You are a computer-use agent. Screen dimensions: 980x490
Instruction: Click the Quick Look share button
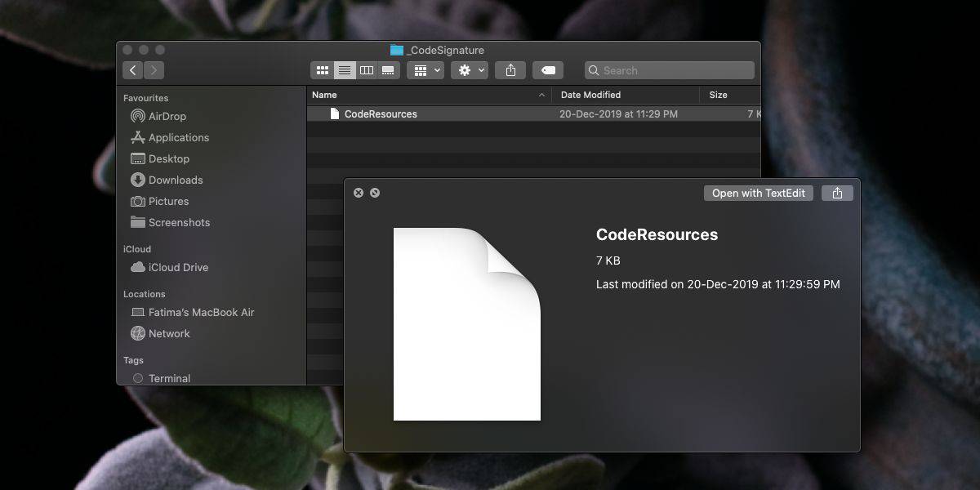pos(837,193)
